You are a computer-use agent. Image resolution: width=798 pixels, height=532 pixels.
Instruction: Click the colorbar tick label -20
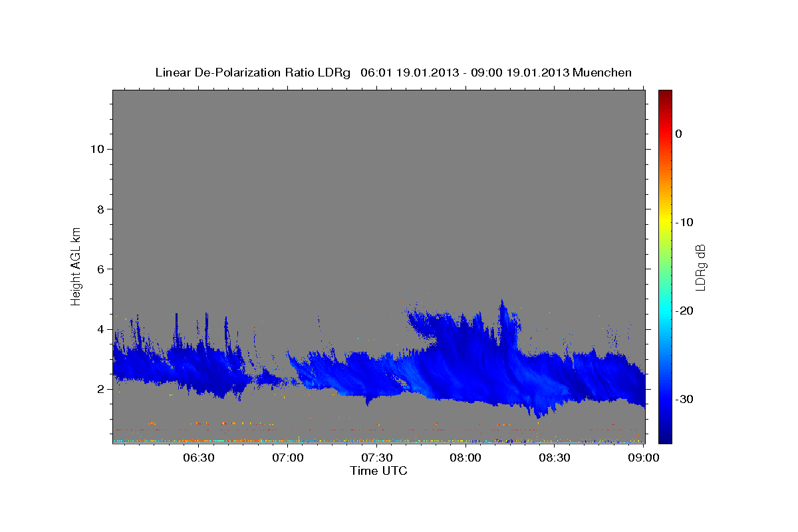tap(684, 311)
